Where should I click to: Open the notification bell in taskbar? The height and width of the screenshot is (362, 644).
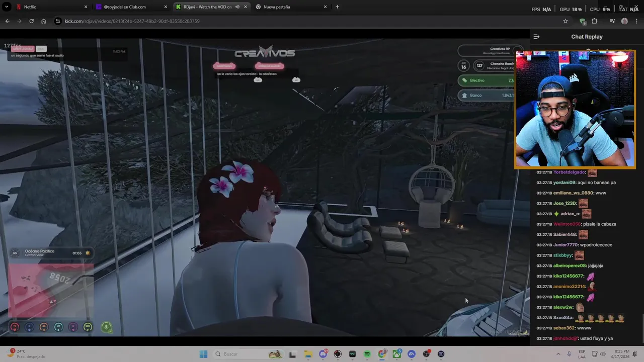[x=635, y=354]
